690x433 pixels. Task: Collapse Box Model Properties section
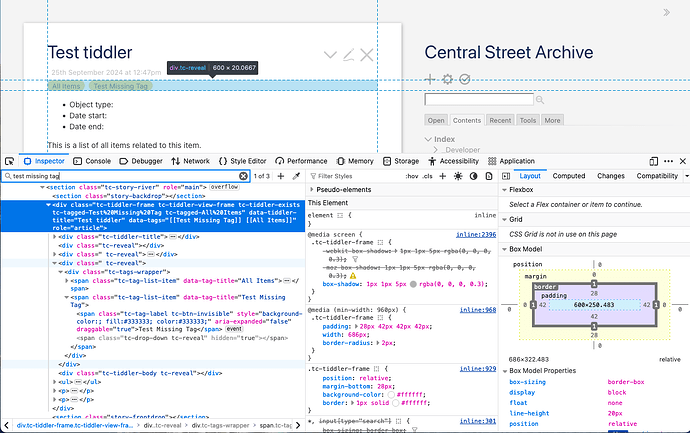coord(504,371)
